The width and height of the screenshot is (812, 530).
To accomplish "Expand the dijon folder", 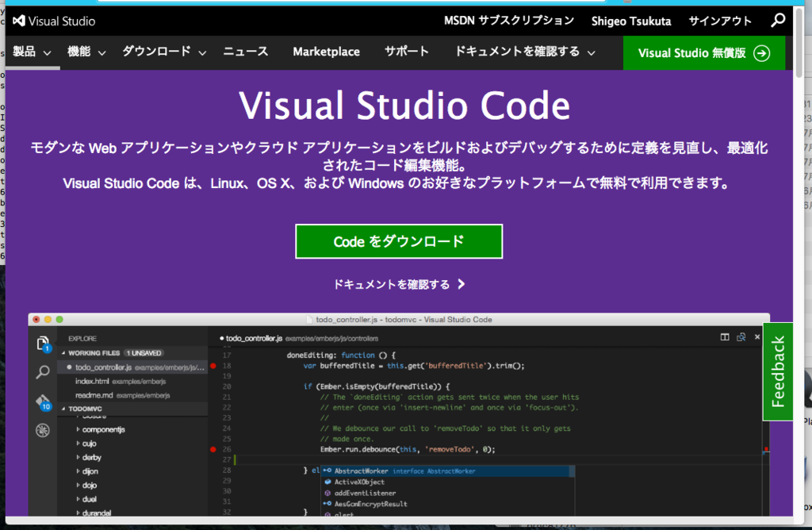I will pyautogui.click(x=79, y=471).
